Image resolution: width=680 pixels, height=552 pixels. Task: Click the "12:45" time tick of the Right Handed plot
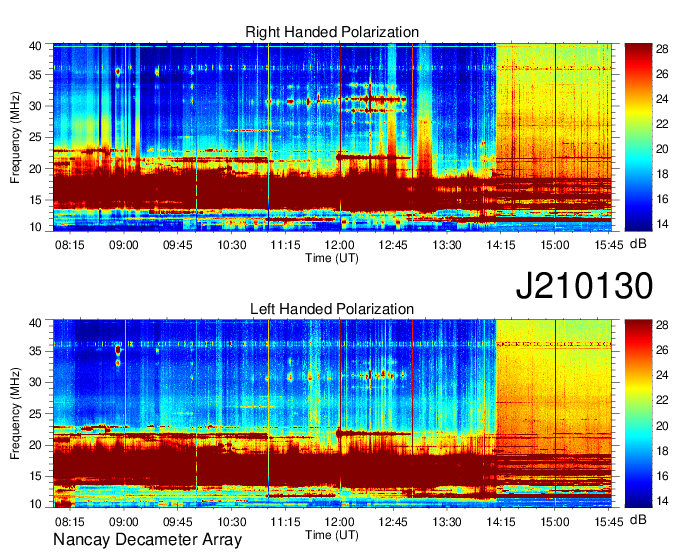click(x=393, y=245)
